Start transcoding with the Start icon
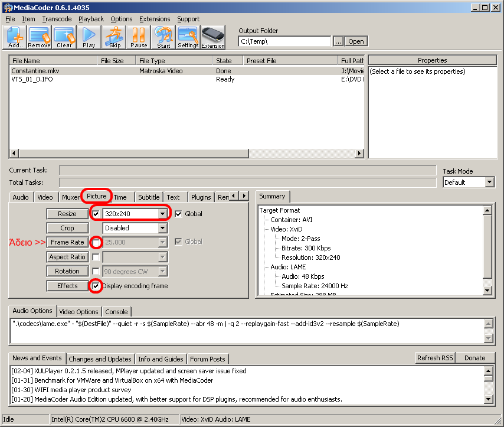 tap(163, 37)
